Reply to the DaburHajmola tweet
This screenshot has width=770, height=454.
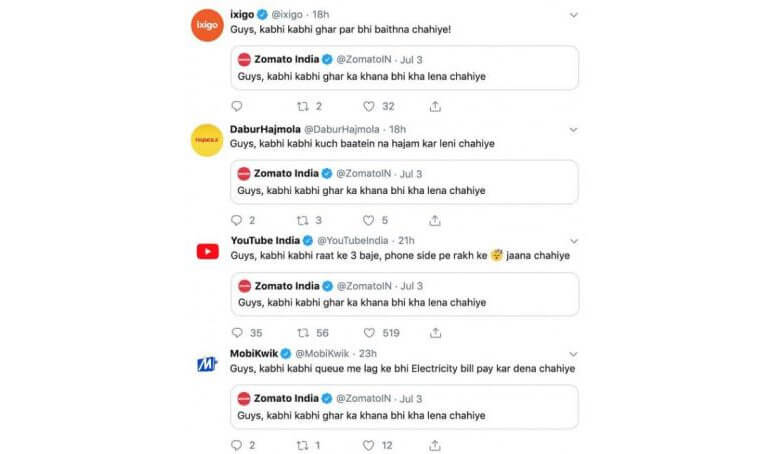(x=236, y=220)
